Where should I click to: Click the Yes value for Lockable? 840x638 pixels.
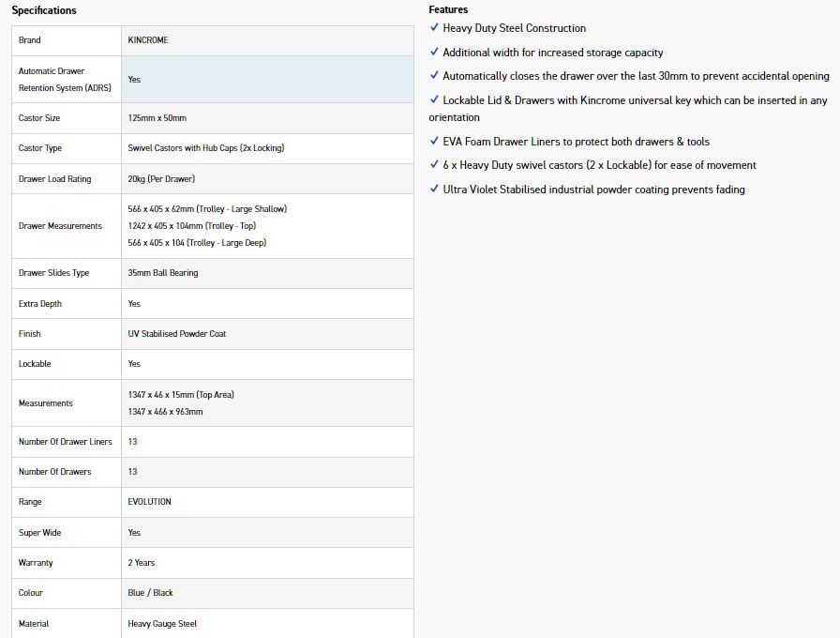134,364
